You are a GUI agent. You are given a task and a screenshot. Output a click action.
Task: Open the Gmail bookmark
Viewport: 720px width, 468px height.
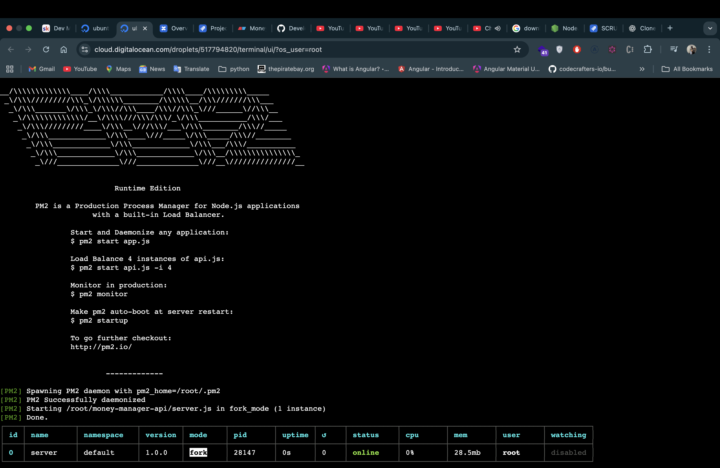click(x=42, y=69)
